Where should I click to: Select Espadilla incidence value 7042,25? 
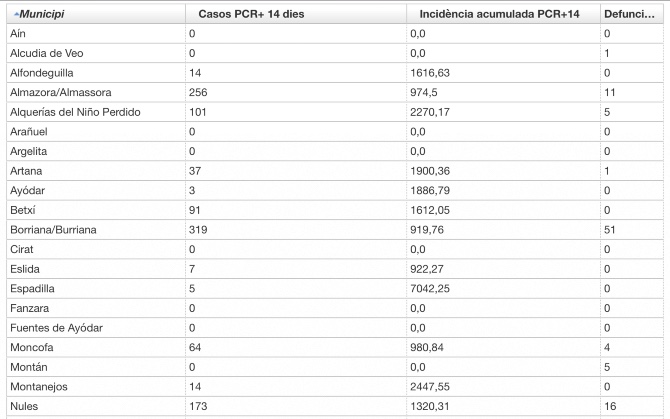pyautogui.click(x=433, y=287)
